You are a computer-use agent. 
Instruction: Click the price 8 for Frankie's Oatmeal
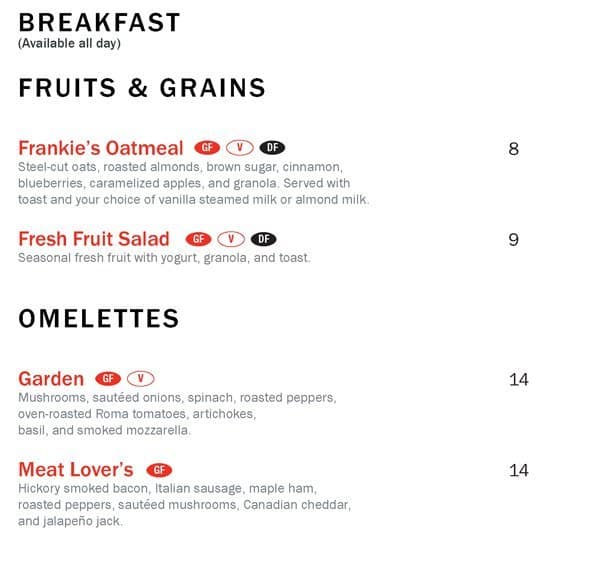(x=514, y=149)
